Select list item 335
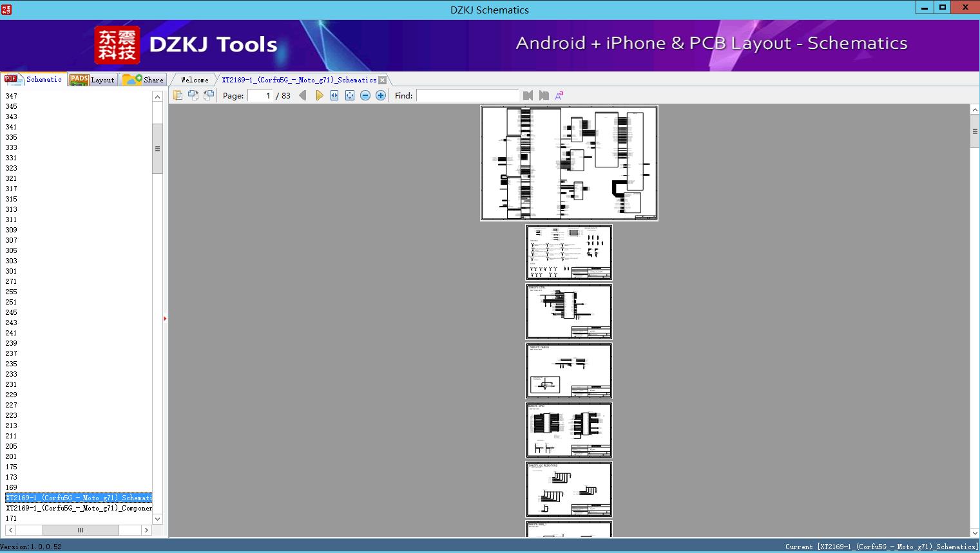 tap(12, 137)
